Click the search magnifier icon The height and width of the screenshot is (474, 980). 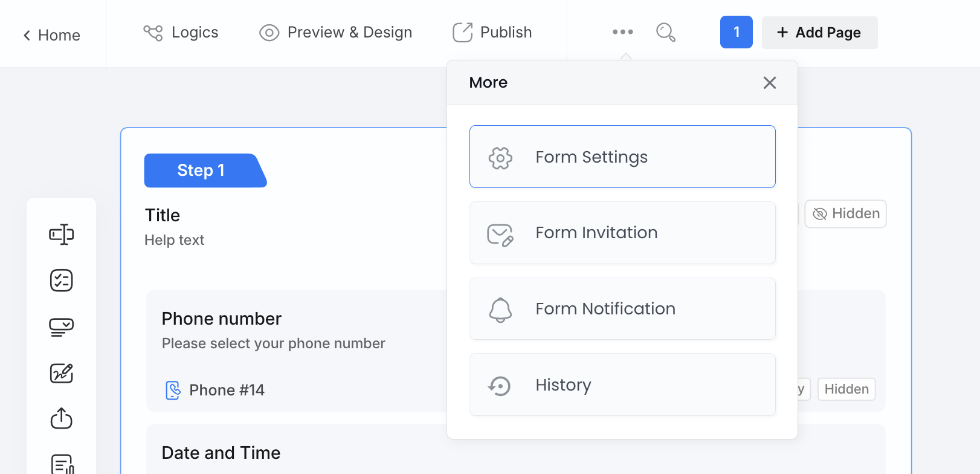[665, 32]
